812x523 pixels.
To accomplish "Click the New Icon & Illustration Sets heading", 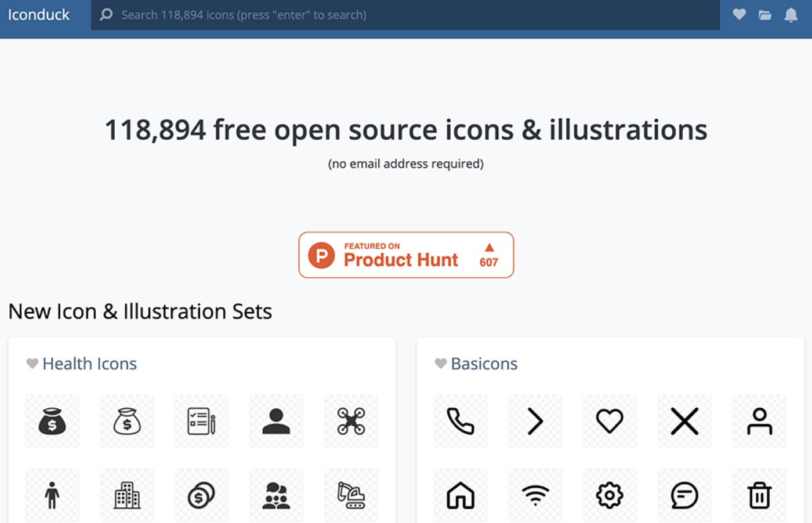I will click(140, 311).
